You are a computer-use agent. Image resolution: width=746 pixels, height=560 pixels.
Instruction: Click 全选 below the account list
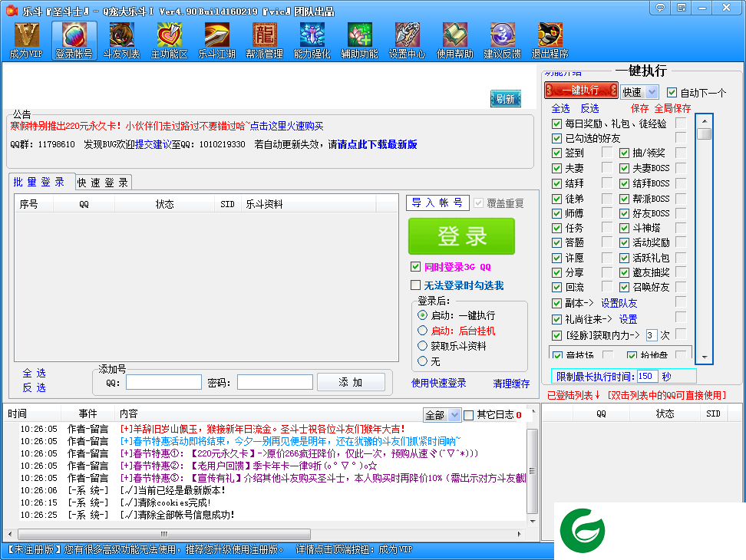coord(34,373)
